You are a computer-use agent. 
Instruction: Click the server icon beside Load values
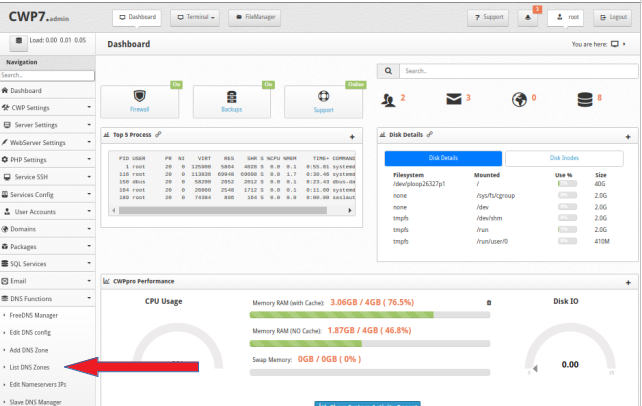pos(18,42)
